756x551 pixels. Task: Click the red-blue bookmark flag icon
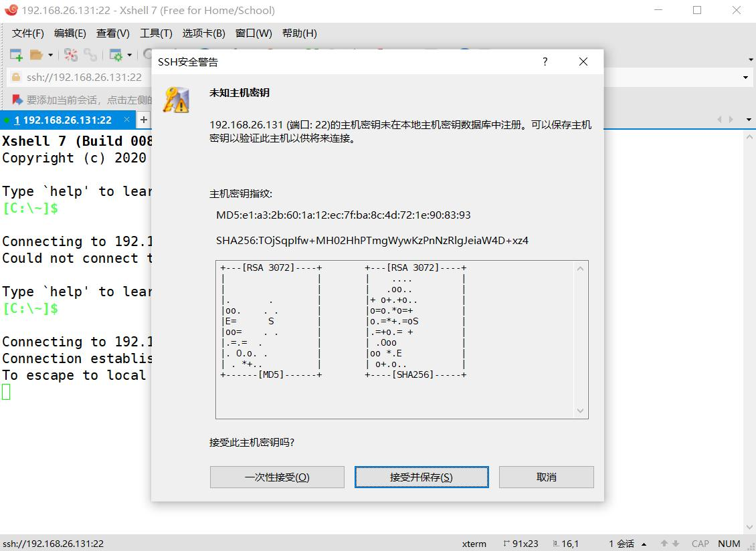(x=17, y=100)
